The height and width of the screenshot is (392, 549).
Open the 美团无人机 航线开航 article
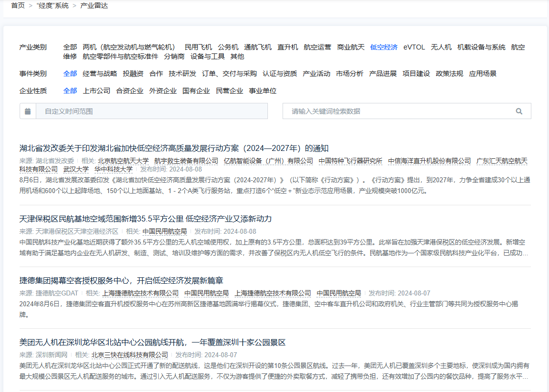tap(152, 342)
